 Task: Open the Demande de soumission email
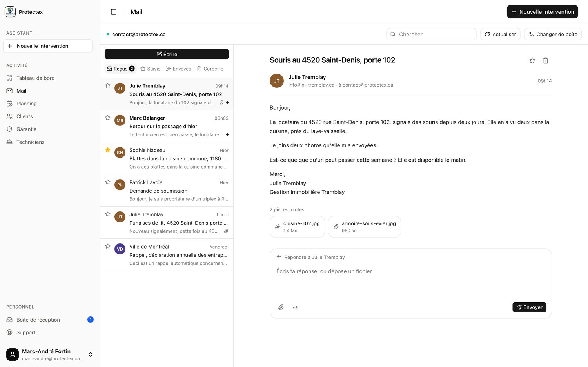pos(167,191)
